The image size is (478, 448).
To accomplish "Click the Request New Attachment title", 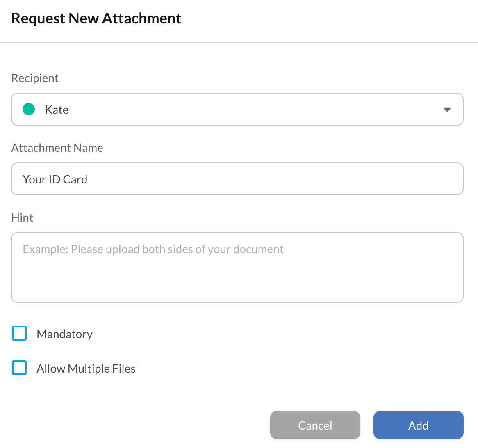I will [x=96, y=18].
